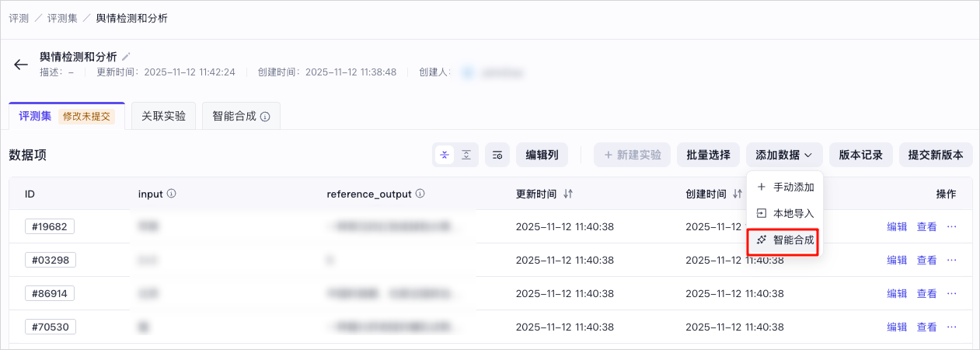
Task: Click 编辑 link for row #03298
Action: 897,261
